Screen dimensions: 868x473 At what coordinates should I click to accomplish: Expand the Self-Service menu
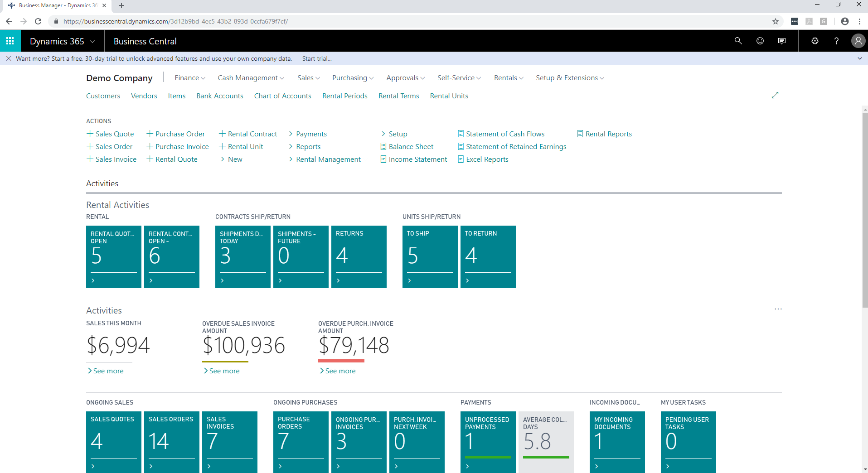(459, 78)
